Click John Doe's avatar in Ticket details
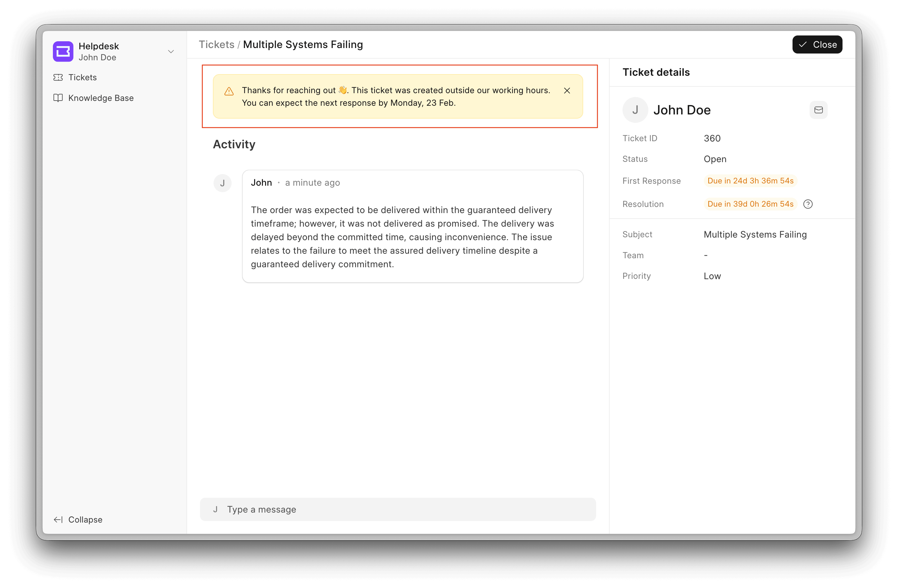Viewport: 898px width, 588px height. [635, 110]
